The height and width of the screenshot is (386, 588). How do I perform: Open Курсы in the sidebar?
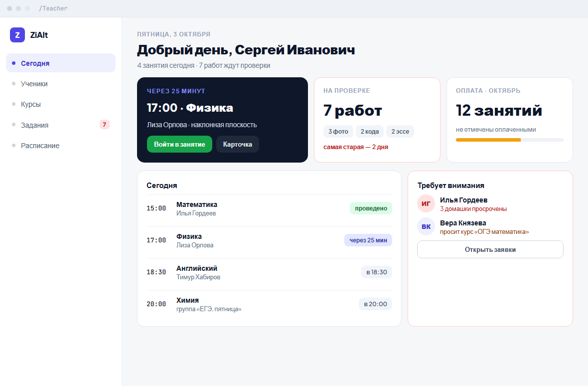61,104
